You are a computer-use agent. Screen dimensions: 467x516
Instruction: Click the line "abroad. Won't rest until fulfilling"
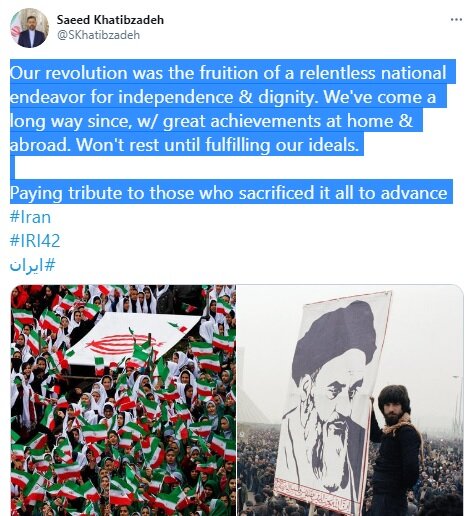[x=184, y=145]
